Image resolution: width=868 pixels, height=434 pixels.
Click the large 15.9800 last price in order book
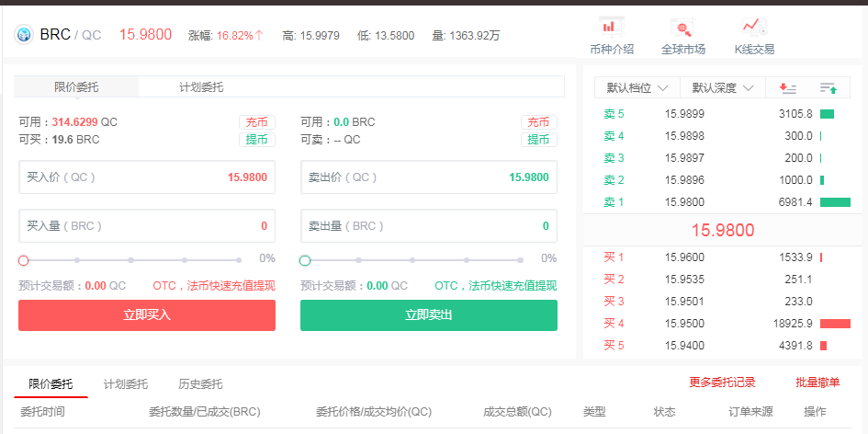tap(722, 230)
